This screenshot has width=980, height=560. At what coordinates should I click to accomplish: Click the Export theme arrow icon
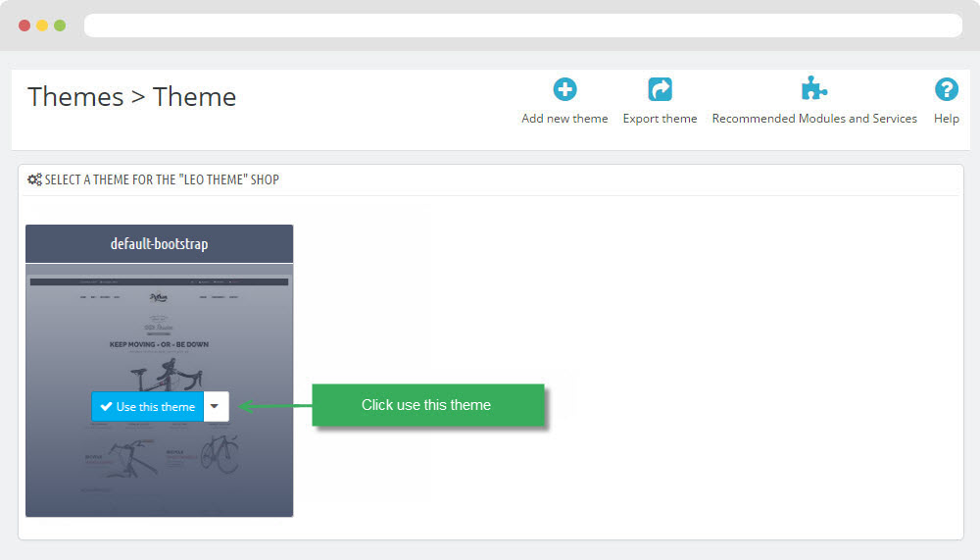click(x=660, y=90)
